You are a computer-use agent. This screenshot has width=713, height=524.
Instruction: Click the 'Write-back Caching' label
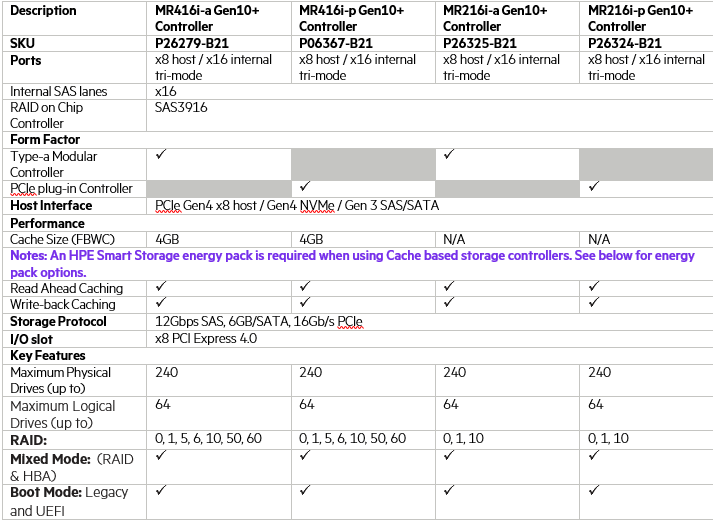tap(63, 304)
